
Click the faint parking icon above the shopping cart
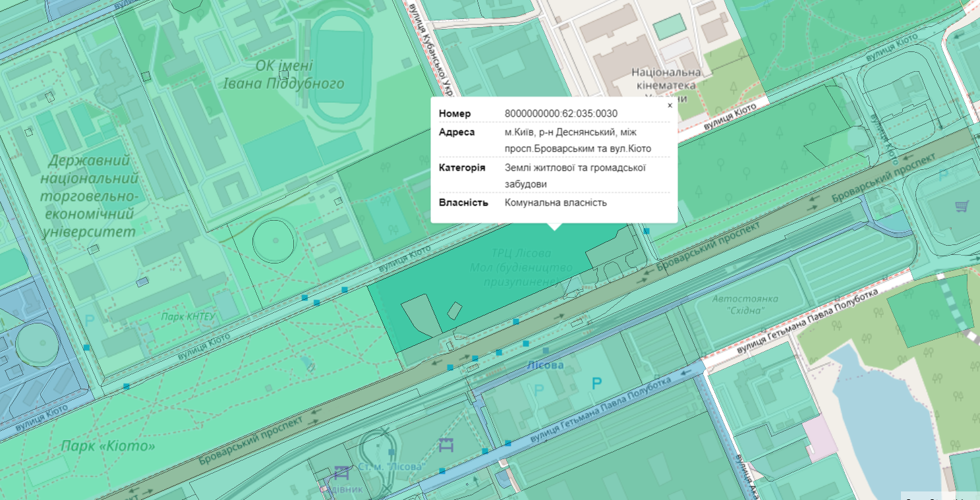943,175
